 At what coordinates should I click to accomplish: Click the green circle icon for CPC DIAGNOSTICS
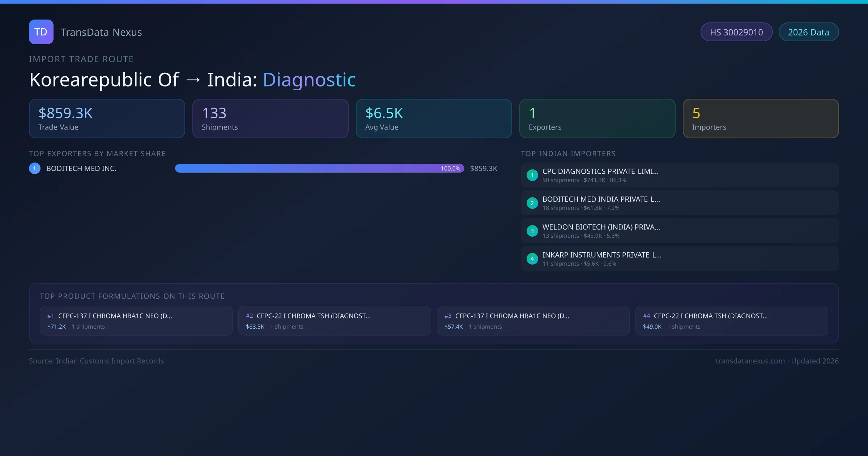[532, 175]
